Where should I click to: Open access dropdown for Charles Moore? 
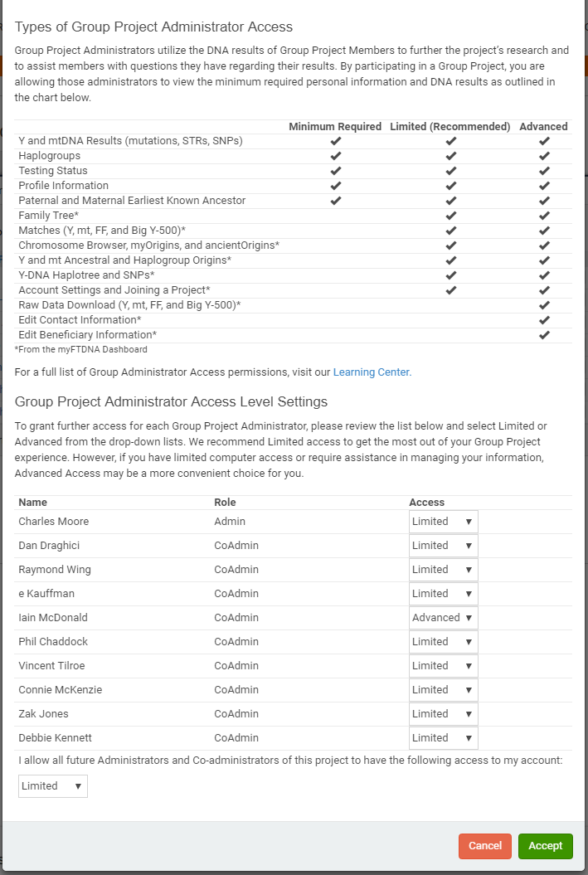click(x=443, y=522)
